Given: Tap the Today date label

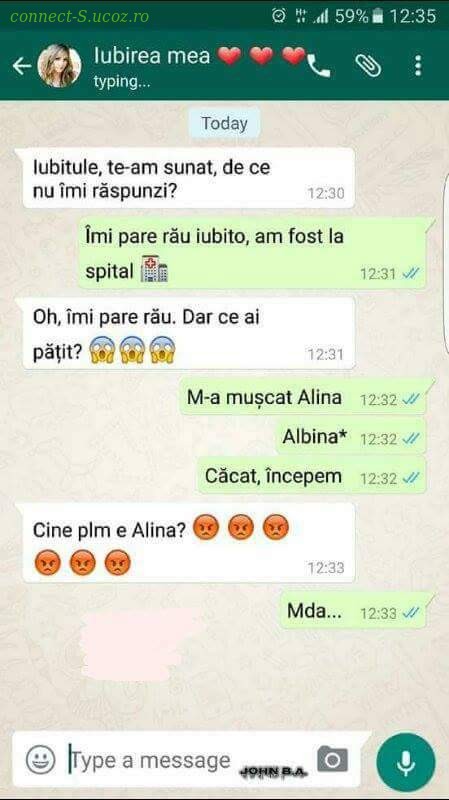Looking at the screenshot, I should [x=224, y=123].
